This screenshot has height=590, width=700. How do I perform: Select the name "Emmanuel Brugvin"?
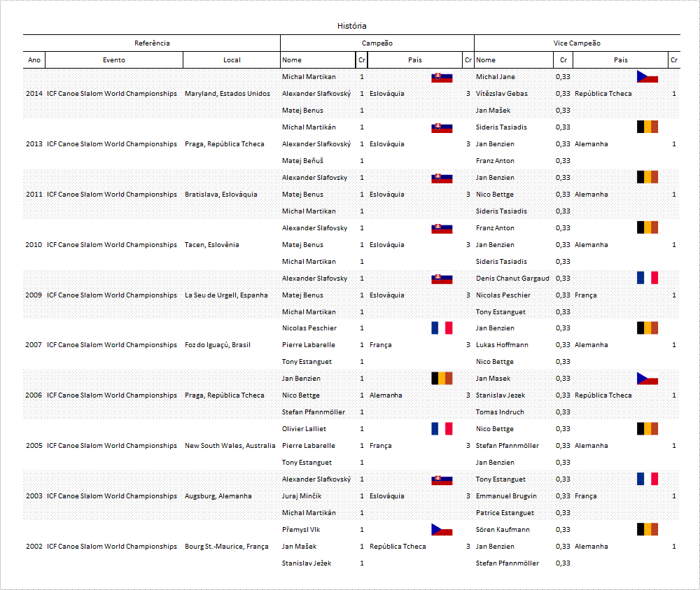pyautogui.click(x=506, y=496)
